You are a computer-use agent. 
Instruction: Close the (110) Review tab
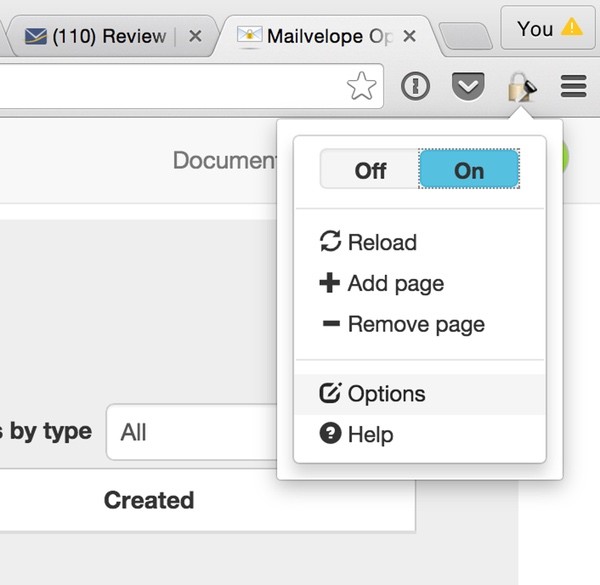(195, 36)
